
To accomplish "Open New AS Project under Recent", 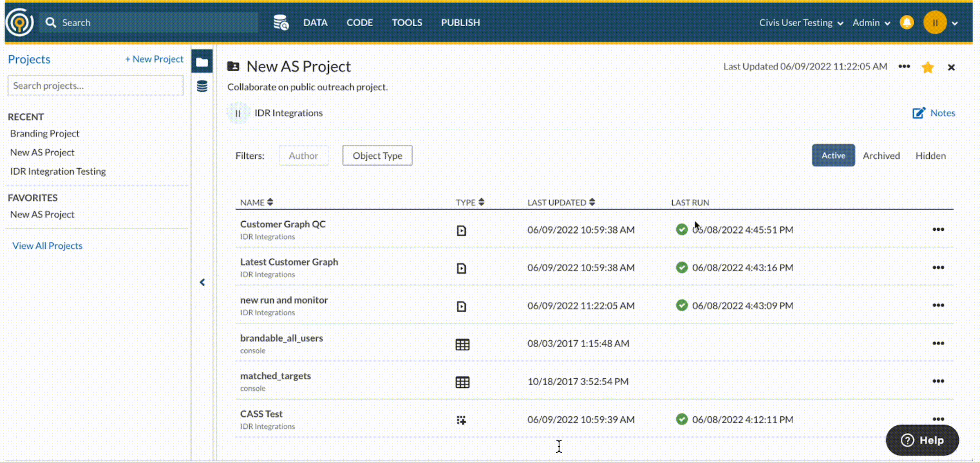I will tap(42, 153).
